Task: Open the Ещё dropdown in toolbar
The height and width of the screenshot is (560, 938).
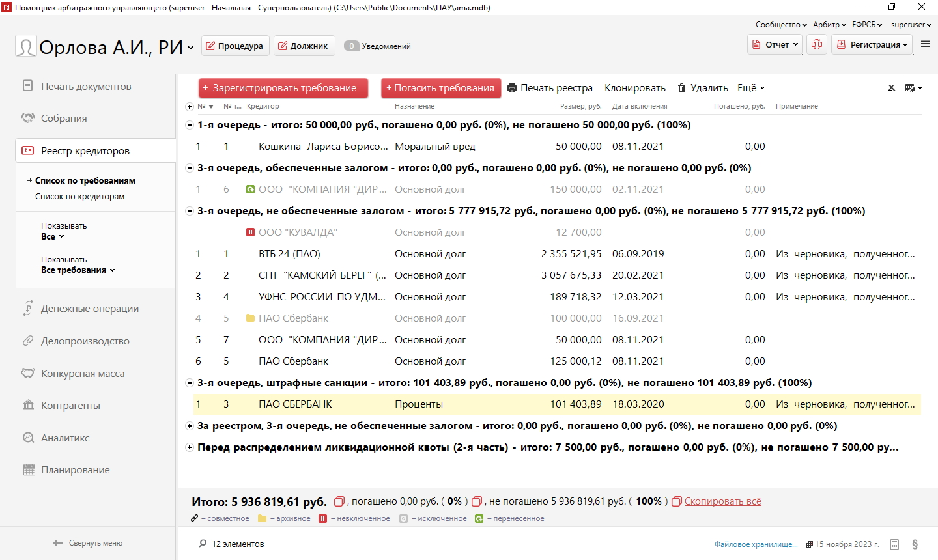Action: point(751,88)
